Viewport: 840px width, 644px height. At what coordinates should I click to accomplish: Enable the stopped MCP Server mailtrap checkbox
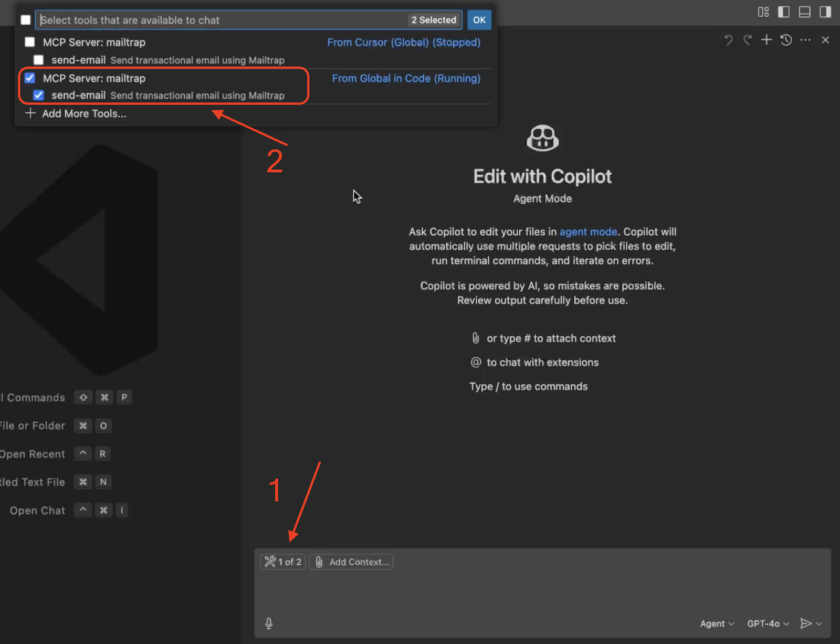coord(29,42)
